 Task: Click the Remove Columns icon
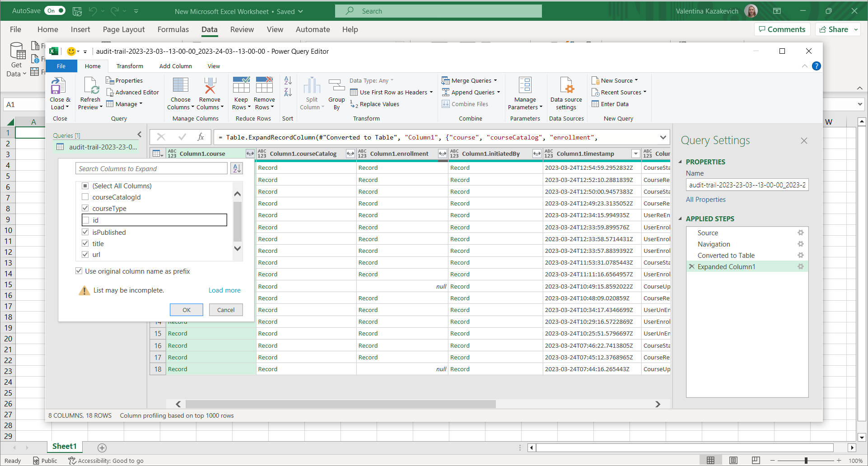pyautogui.click(x=210, y=86)
